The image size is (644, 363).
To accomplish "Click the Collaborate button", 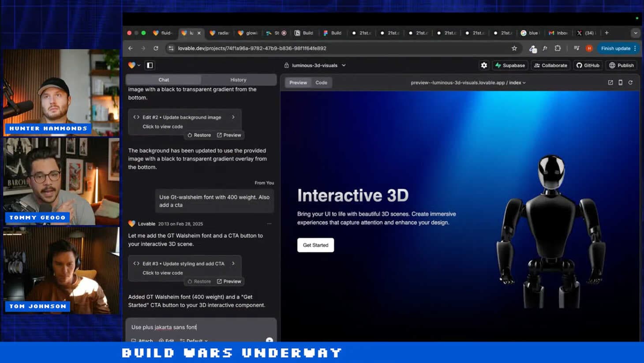I will click(550, 65).
